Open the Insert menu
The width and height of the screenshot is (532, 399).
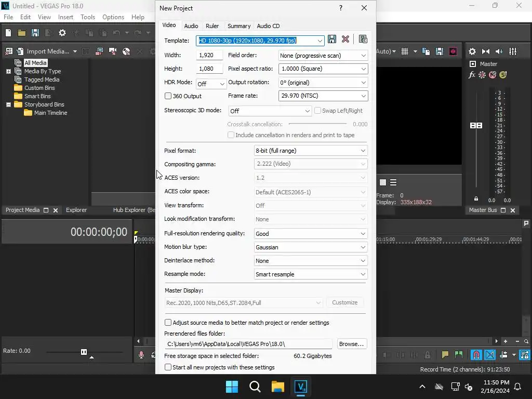click(x=65, y=17)
